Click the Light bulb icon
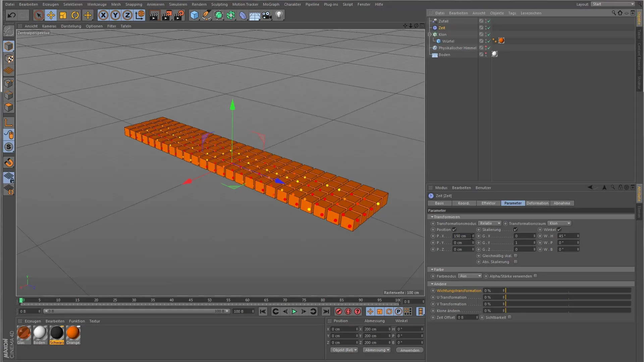 tap(279, 15)
